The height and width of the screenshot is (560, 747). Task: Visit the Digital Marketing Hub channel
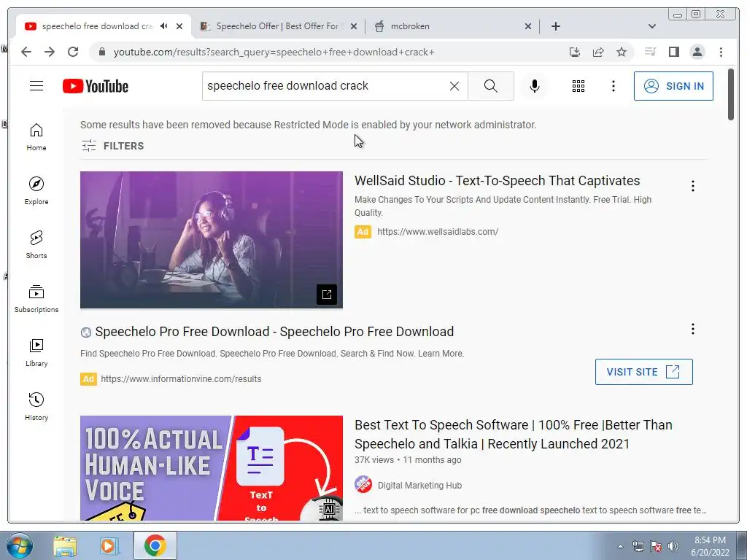point(419,485)
